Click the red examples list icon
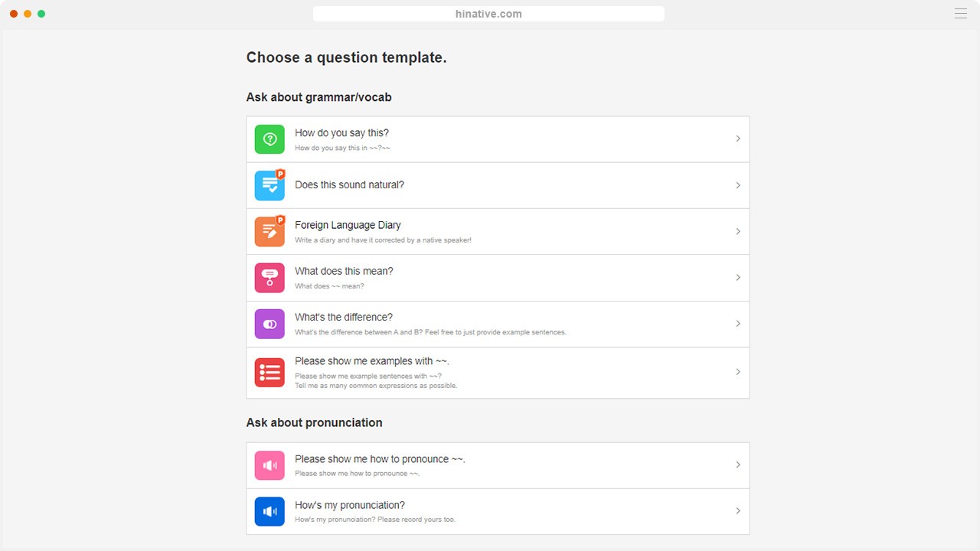Image resolution: width=980 pixels, height=551 pixels. (269, 373)
